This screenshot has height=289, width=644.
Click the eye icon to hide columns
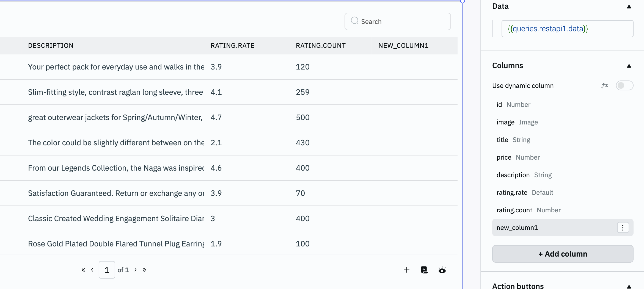[442, 270]
